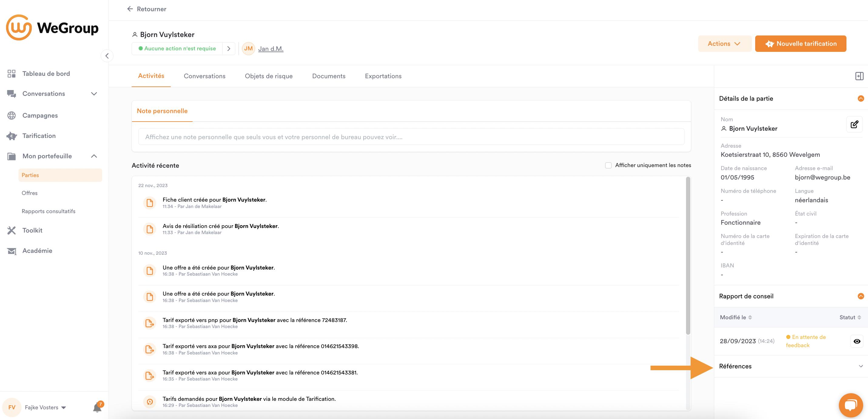Go back with the Retourner link
Image resolution: width=868 pixels, height=419 pixels.
point(146,9)
